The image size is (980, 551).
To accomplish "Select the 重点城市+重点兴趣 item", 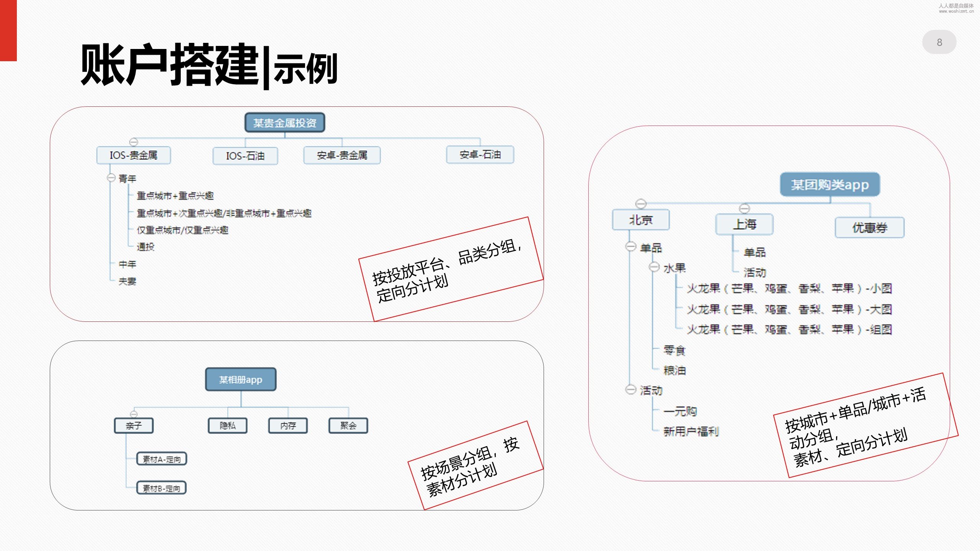I will pyautogui.click(x=175, y=196).
